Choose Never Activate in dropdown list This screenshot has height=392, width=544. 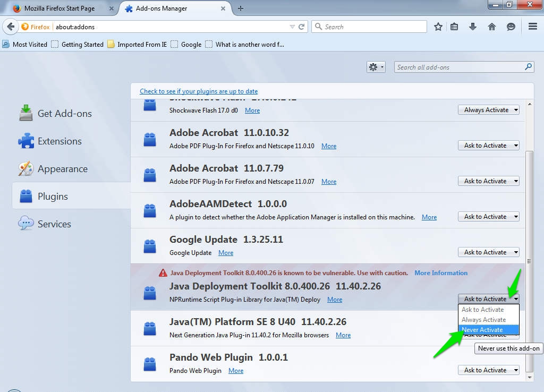489,329
